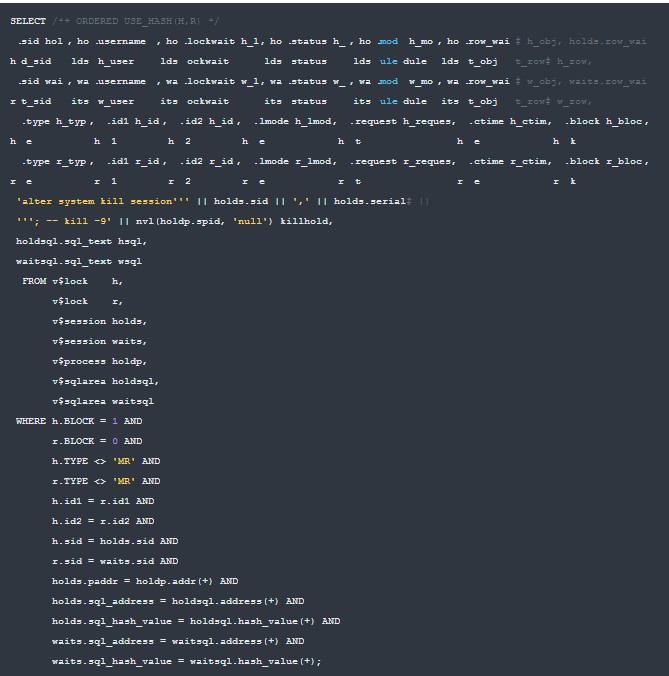
Task: Click the holdsql.sql_text hsql line
Action: click(x=81, y=241)
